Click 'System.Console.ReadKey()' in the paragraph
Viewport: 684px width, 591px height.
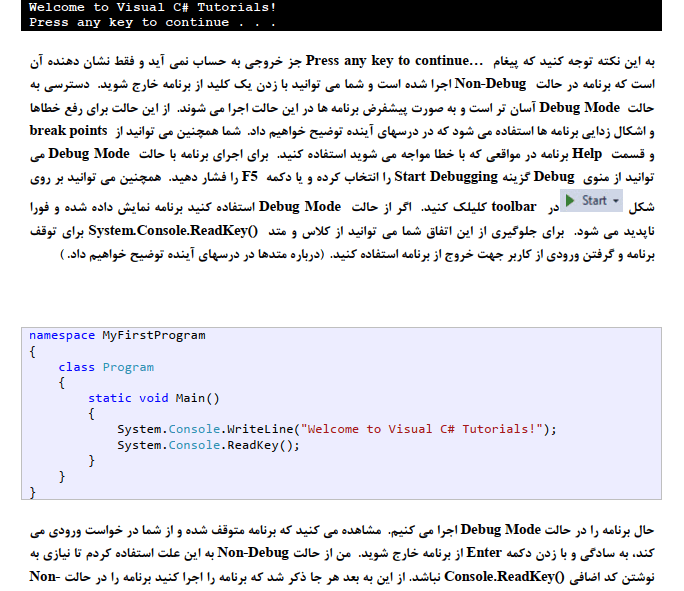coord(173,231)
